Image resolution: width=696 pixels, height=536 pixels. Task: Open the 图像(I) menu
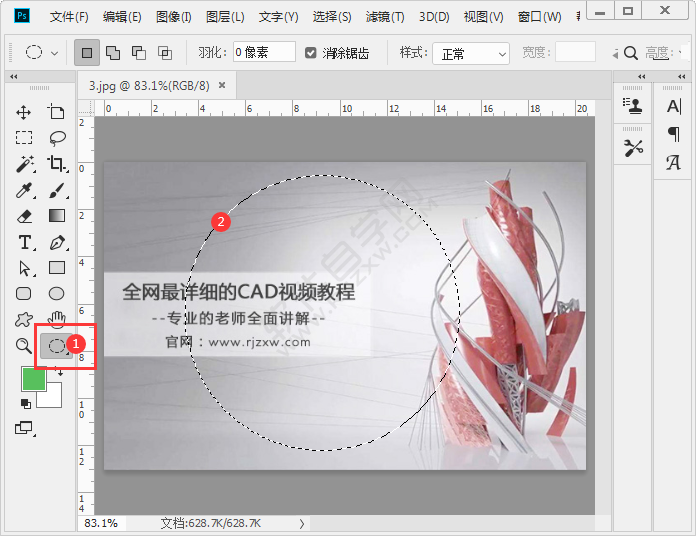pyautogui.click(x=174, y=17)
